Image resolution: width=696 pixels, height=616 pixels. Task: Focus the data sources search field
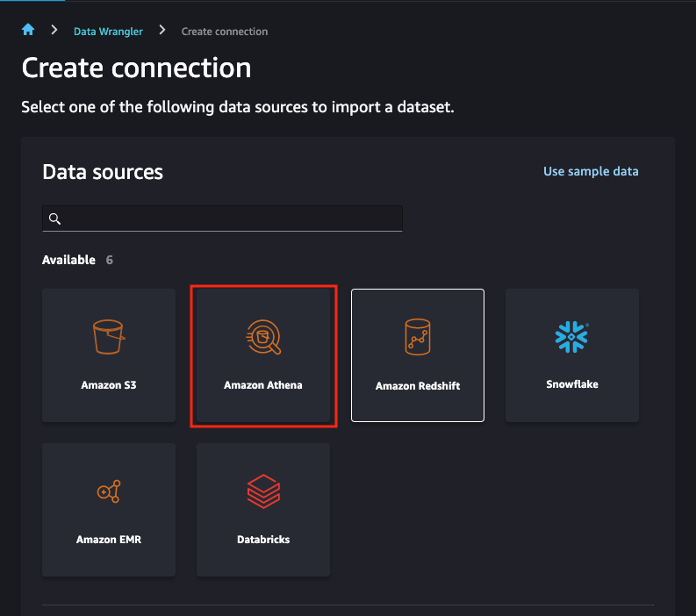tap(222, 218)
